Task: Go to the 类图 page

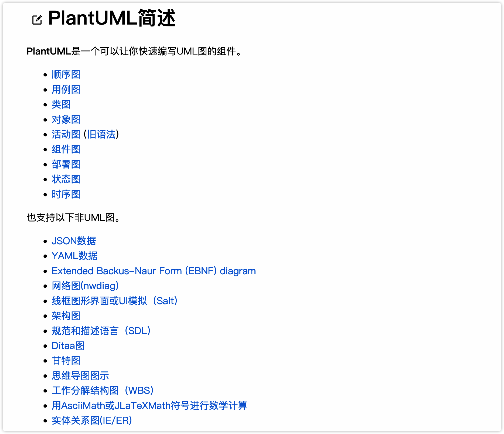Action: coord(61,104)
